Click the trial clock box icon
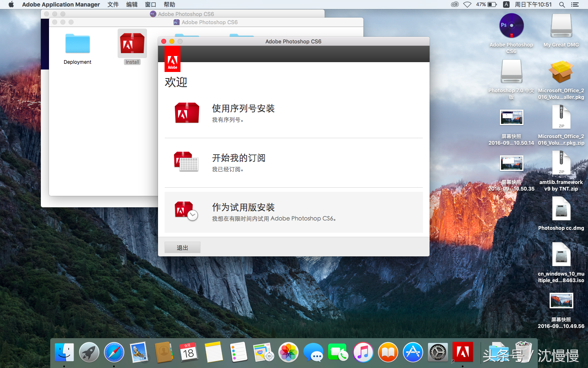This screenshot has width=588, height=368. point(186,211)
